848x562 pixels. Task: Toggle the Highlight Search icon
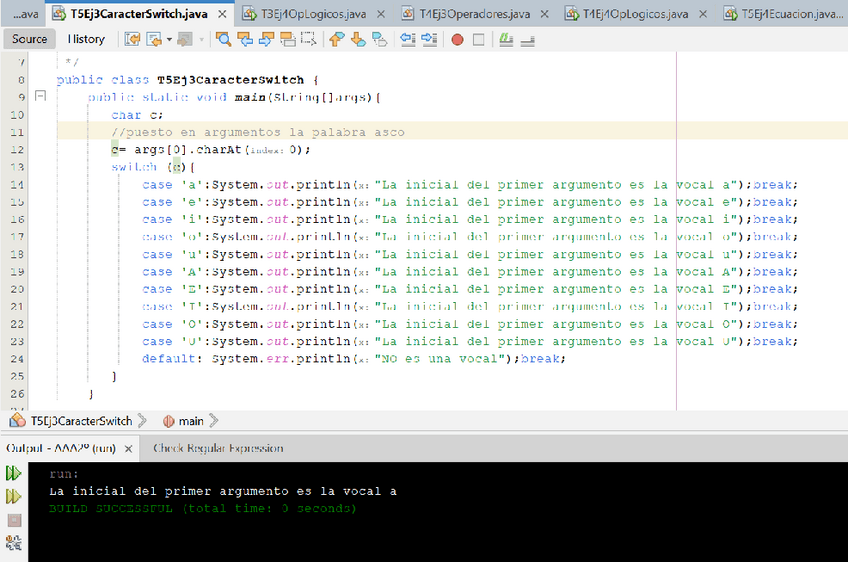(288, 39)
